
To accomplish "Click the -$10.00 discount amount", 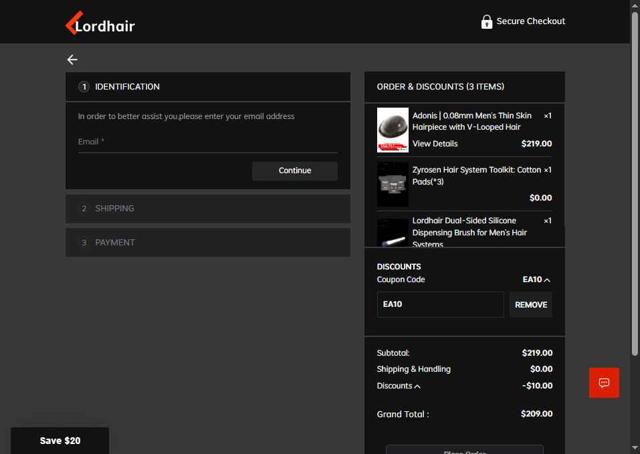I will [537, 386].
